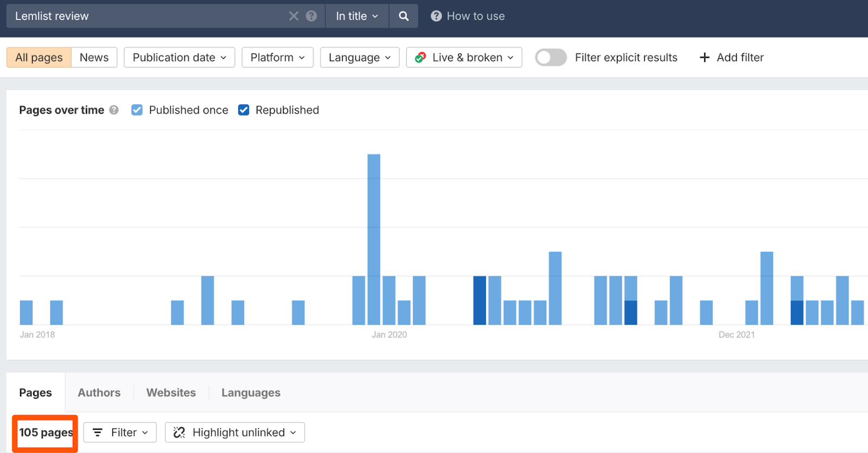Viewport: 868px width, 453px height.
Task: Open the Live & broken dropdown
Action: [x=464, y=58]
